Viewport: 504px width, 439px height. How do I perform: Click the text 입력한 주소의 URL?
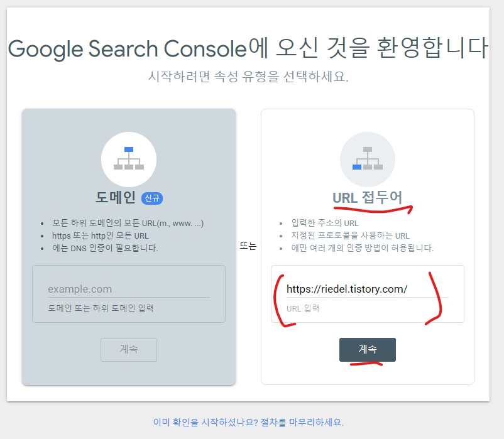pyautogui.click(x=325, y=223)
